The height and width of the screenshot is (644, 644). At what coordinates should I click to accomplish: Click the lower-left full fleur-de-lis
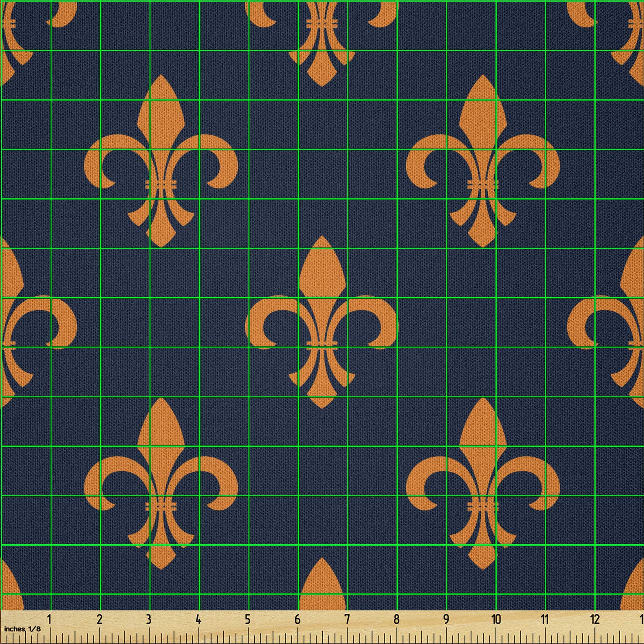(161, 483)
